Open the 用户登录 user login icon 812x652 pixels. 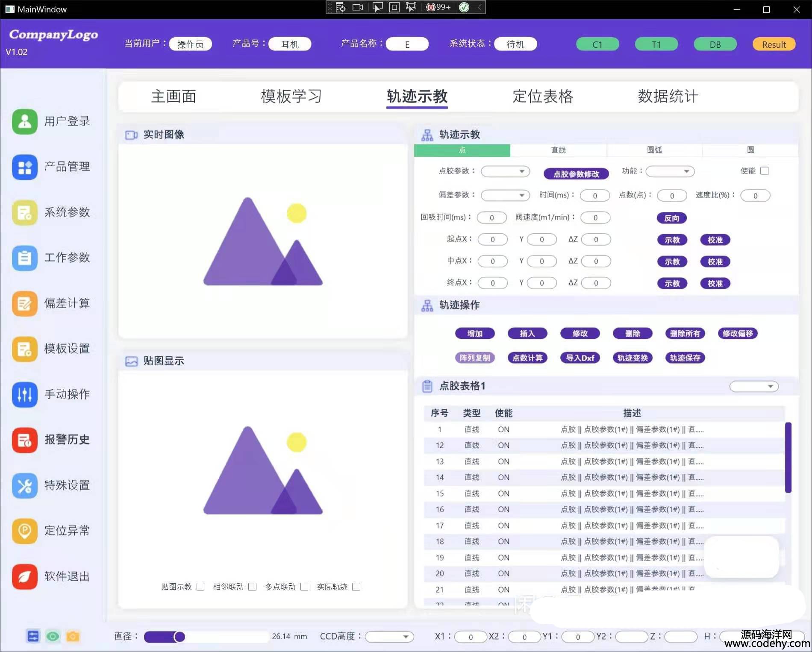[x=25, y=121]
